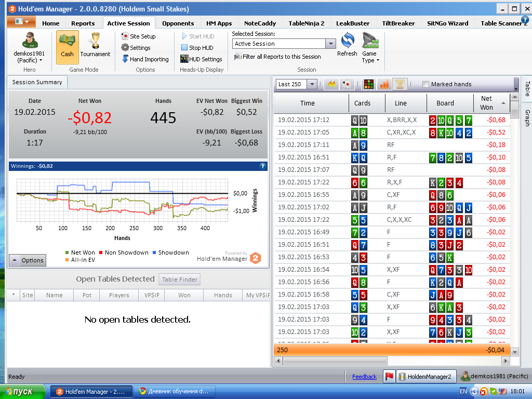Toggle Net Won column sort order
The width and height of the screenshot is (532, 399).
(x=491, y=103)
